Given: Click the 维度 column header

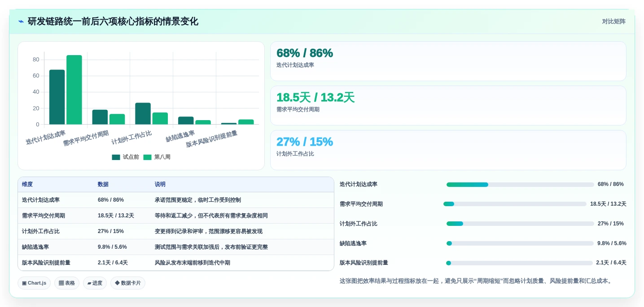Looking at the screenshot, I should click(x=27, y=185).
